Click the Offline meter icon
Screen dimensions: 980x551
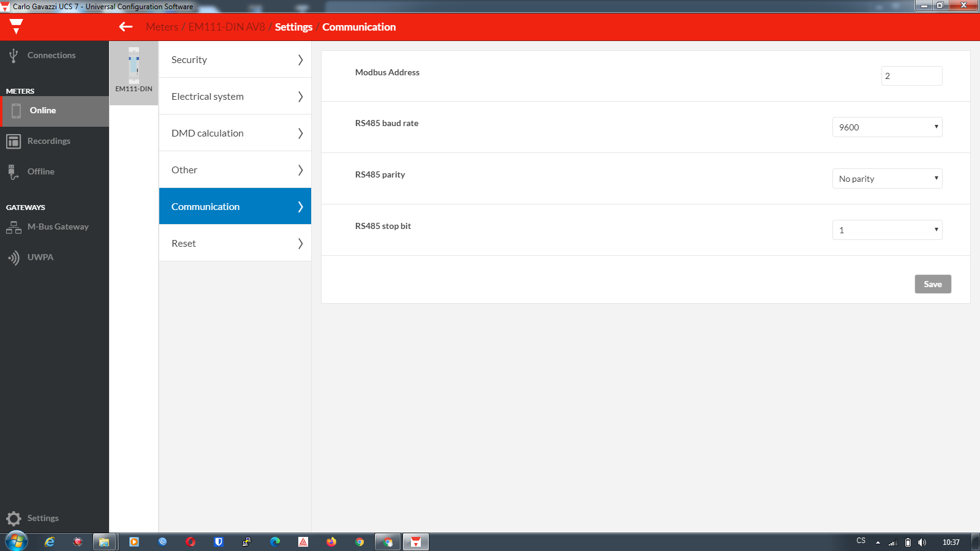[x=13, y=172]
